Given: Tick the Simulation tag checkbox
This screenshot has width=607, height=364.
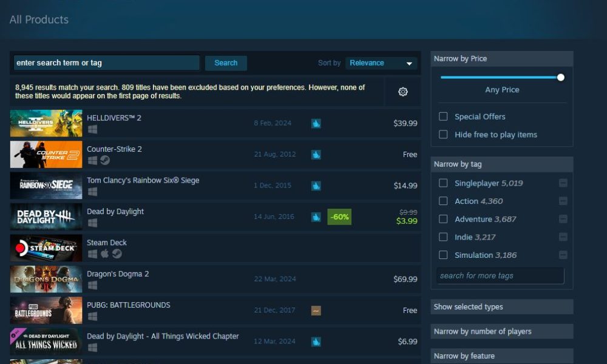Looking at the screenshot, I should click(x=443, y=255).
